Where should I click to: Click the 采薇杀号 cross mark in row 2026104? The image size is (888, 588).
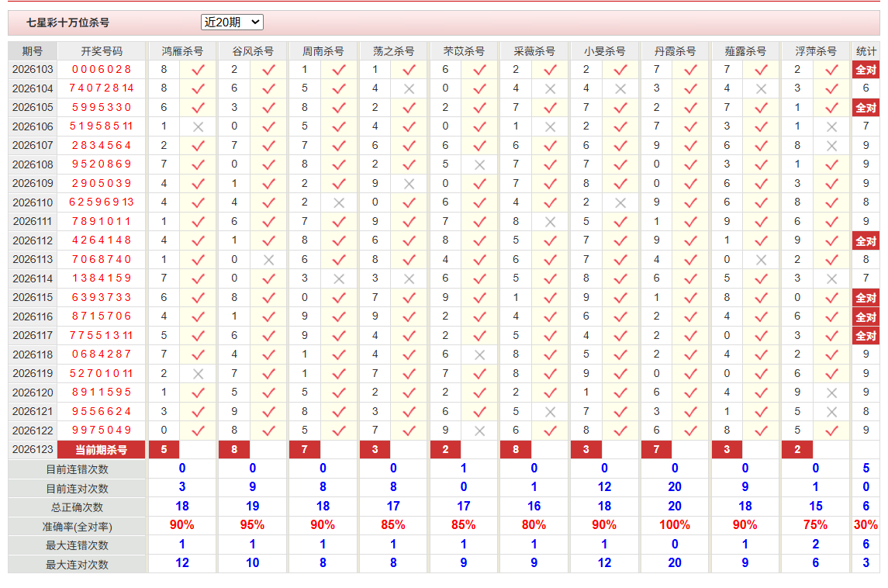(x=550, y=89)
